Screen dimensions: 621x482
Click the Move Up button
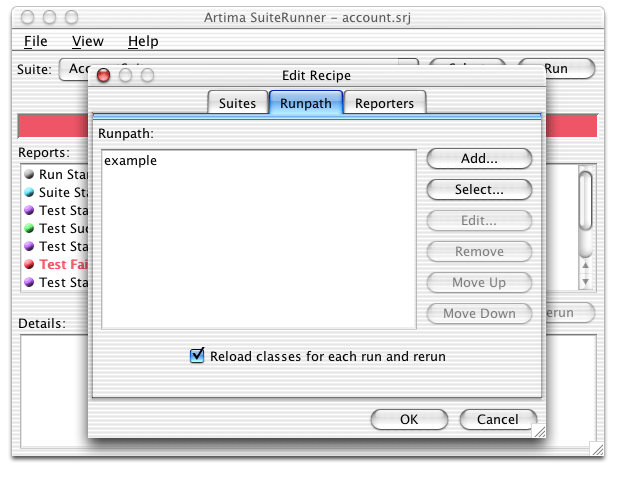point(479,282)
